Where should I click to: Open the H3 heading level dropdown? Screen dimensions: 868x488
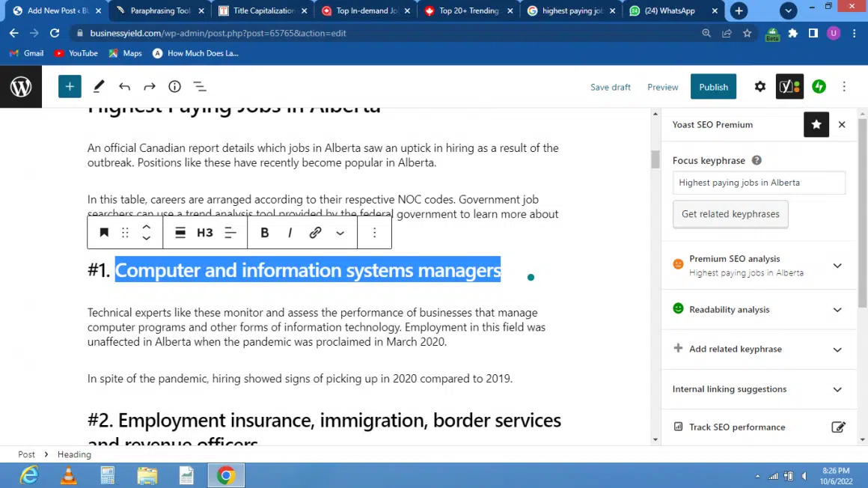click(x=205, y=233)
